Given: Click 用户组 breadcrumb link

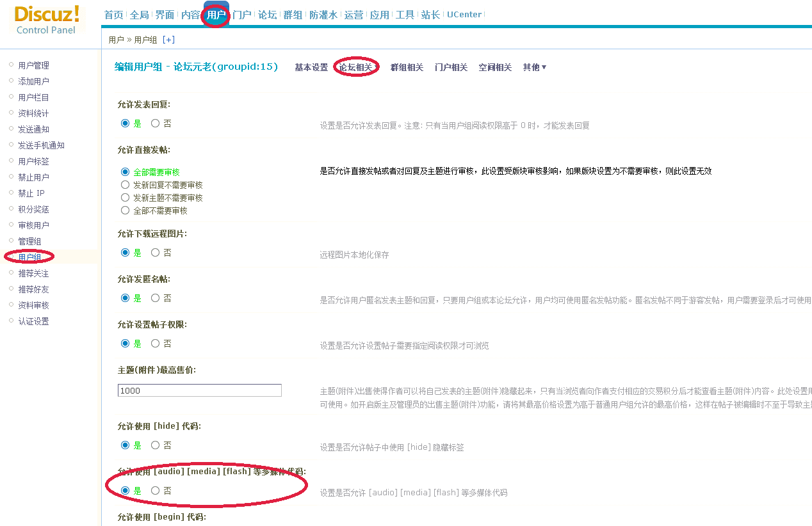Looking at the screenshot, I should coord(145,40).
